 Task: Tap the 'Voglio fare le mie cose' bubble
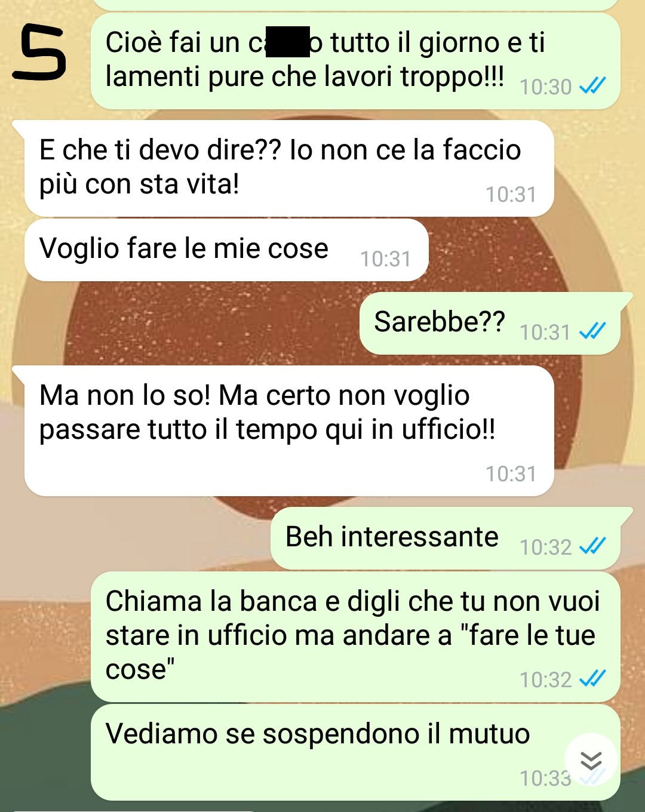pyautogui.click(x=226, y=250)
